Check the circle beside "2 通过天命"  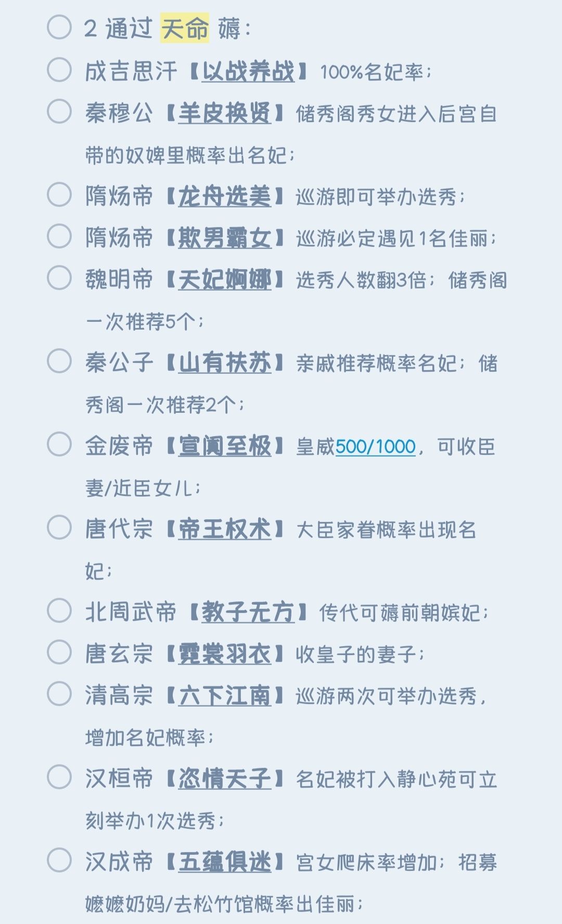(59, 28)
